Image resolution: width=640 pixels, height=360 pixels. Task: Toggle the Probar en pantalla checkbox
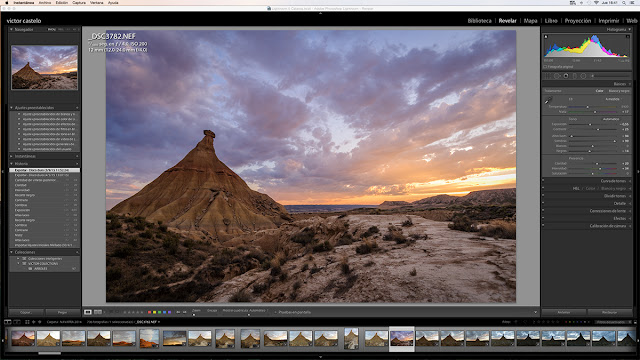276,312
